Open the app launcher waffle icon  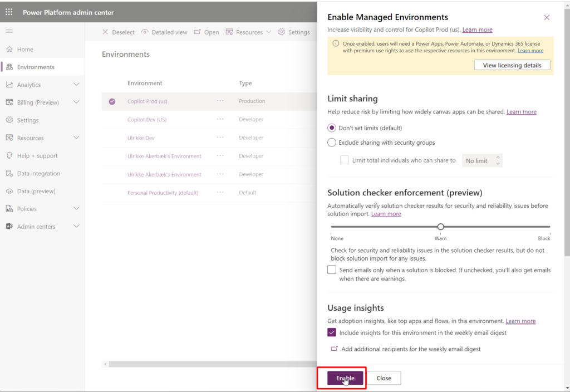point(9,12)
